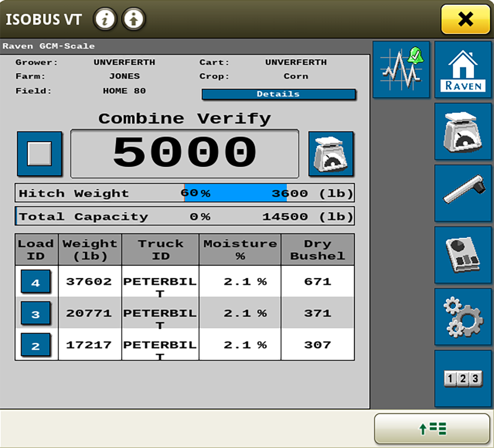Open Load ID 4 entry

click(36, 281)
